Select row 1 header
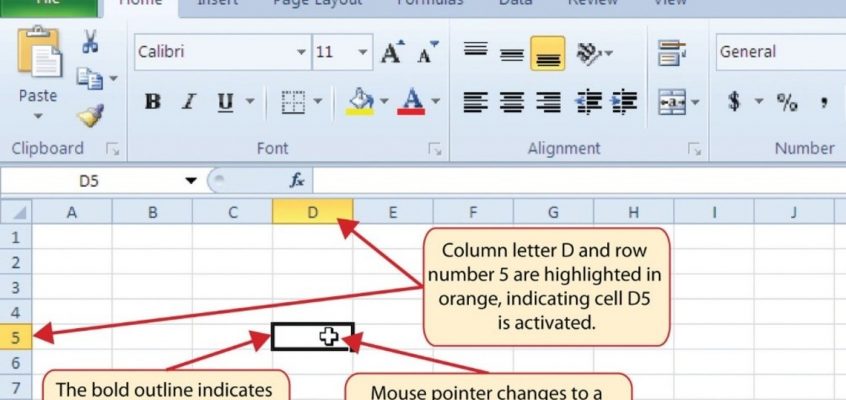This screenshot has width=846, height=400. click(16, 237)
